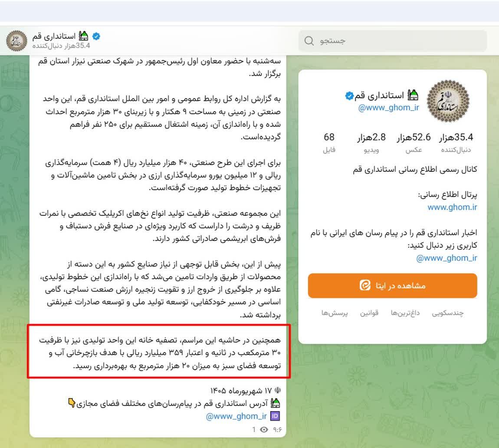Viewport: 499px width, 448px height.
Task: Click the کانال رسمی اطلاع رسانی description
Action: pos(415,169)
